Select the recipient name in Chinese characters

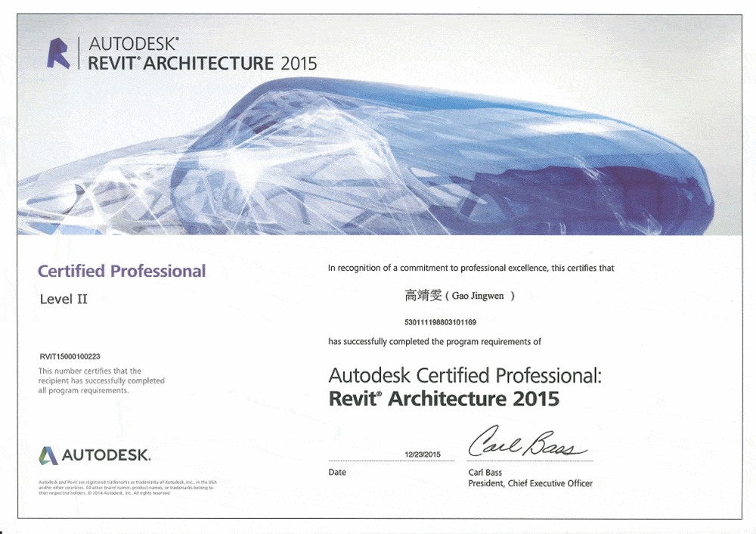click(423, 296)
